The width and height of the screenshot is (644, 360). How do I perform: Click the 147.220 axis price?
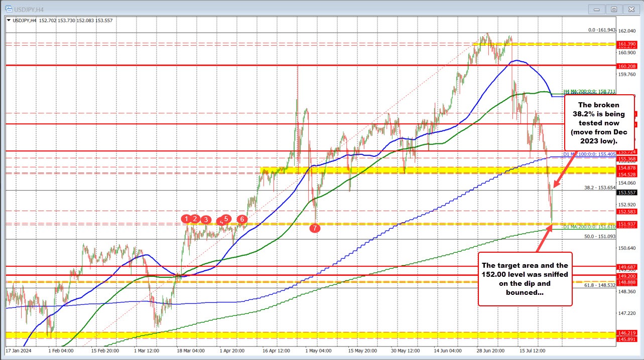point(628,313)
